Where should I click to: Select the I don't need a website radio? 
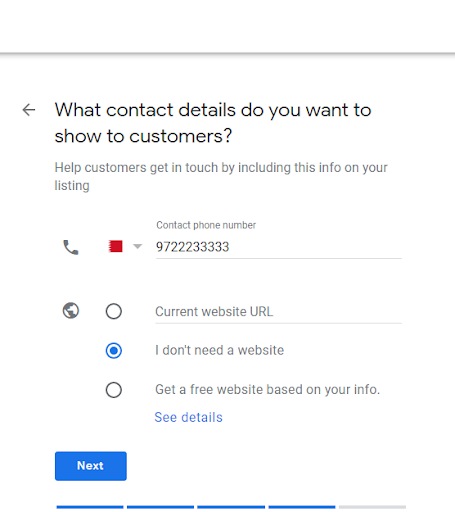(114, 351)
